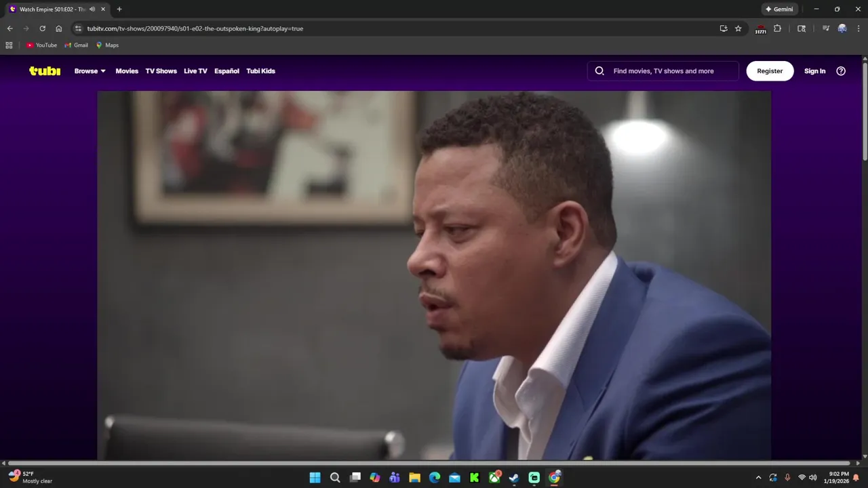Mute the tab via its speaker icon
The image size is (868, 488).
(92, 9)
